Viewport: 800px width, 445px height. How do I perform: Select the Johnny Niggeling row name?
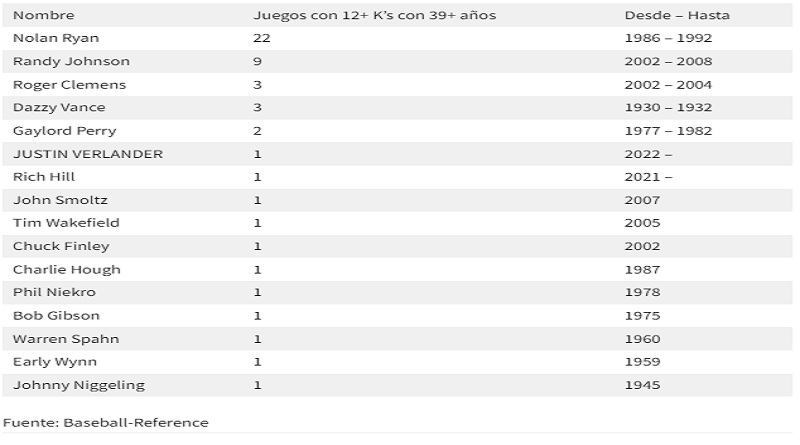tap(79, 385)
